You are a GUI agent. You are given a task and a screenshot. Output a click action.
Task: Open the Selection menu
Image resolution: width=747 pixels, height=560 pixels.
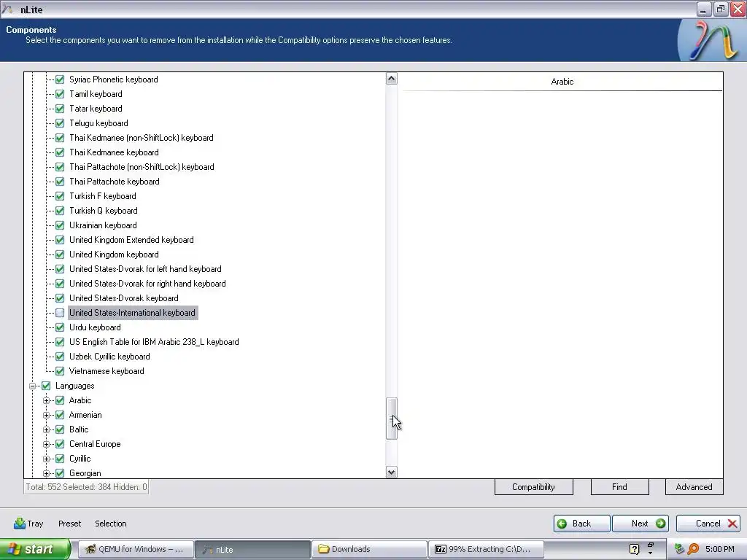111,524
